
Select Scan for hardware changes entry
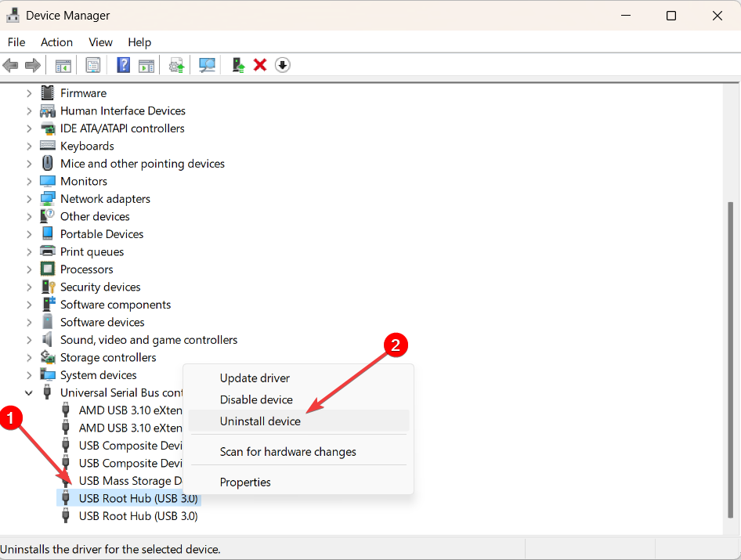pos(298,452)
